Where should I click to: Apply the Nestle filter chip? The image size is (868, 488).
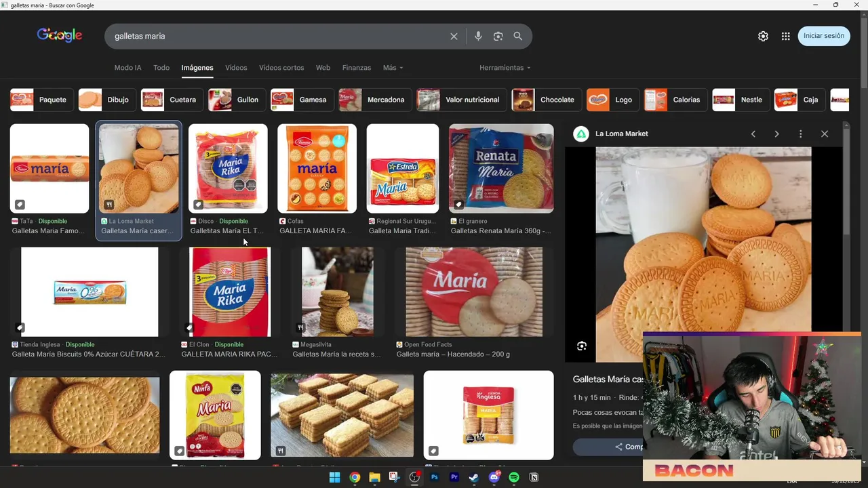click(741, 100)
